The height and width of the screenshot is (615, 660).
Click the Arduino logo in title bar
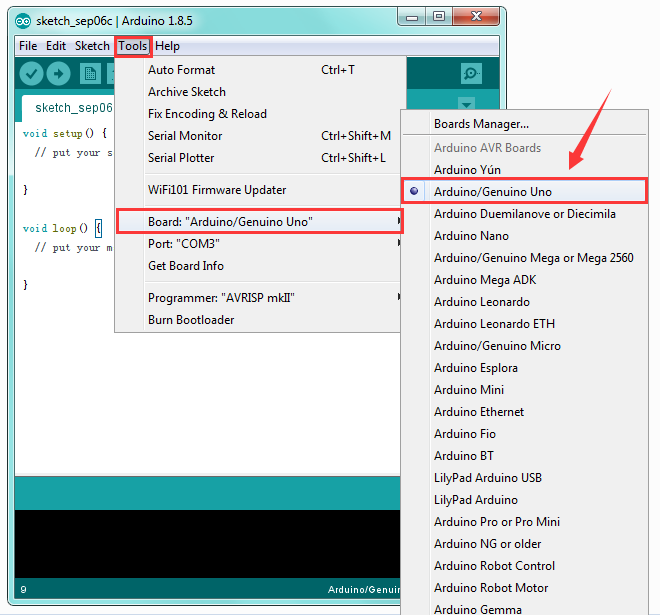pyautogui.click(x=23, y=21)
